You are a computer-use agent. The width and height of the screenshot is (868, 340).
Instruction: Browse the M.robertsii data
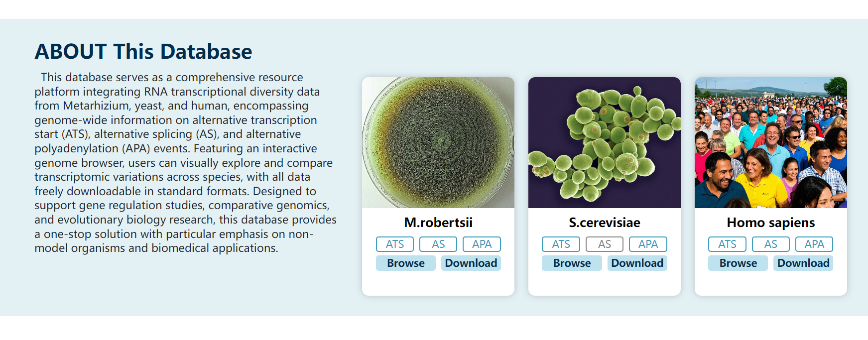[406, 263]
